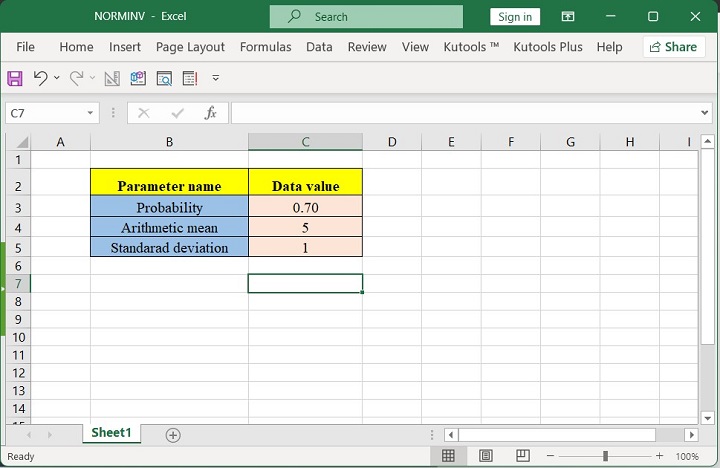Open the Name Box dropdown arrow

tap(90, 113)
